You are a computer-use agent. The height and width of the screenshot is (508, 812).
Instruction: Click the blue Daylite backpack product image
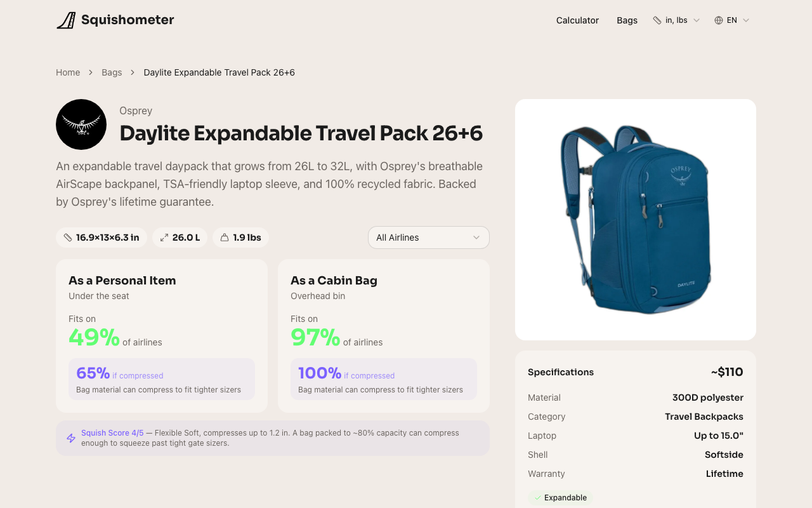[635, 219]
